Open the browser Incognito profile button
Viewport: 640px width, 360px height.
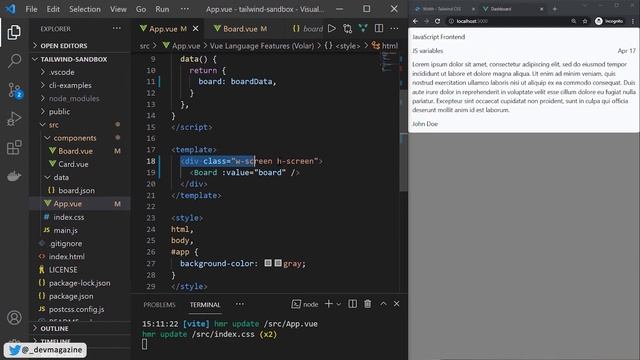609,21
